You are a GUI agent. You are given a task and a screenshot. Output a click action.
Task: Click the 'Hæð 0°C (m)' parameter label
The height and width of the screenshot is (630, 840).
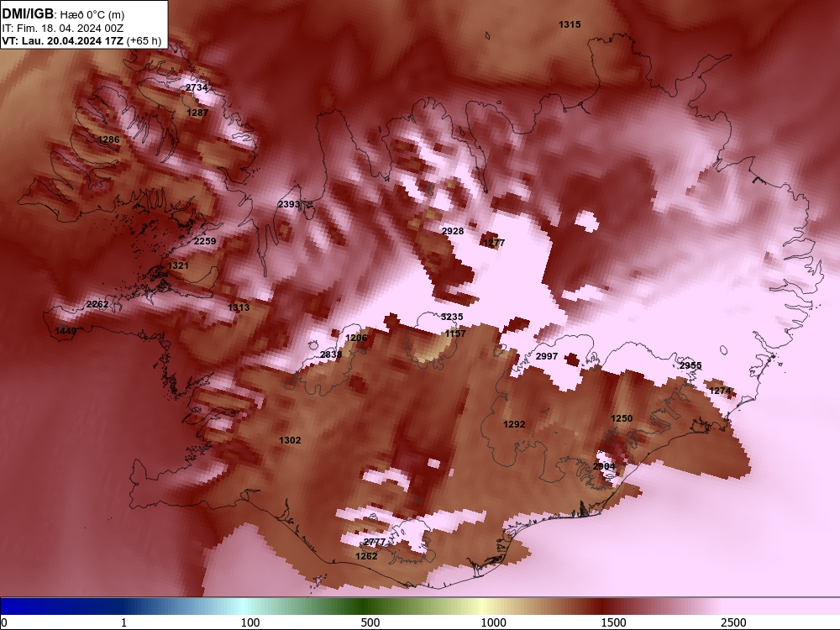[92, 15]
